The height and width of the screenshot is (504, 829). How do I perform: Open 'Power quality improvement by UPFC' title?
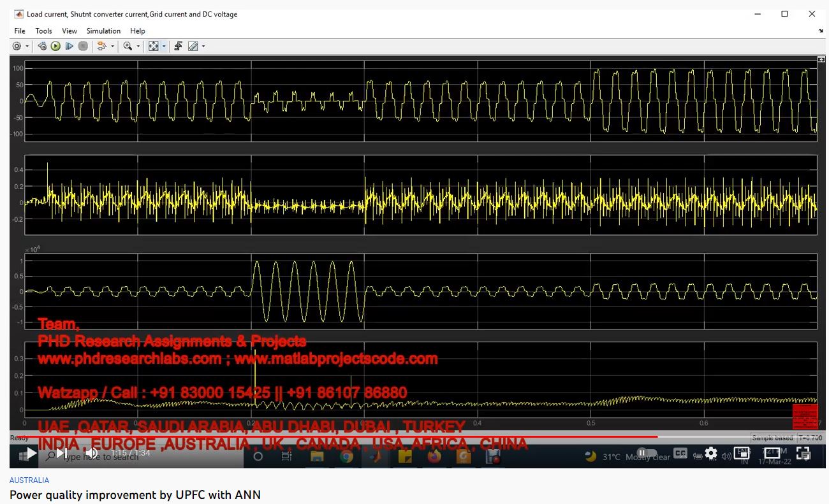point(135,494)
